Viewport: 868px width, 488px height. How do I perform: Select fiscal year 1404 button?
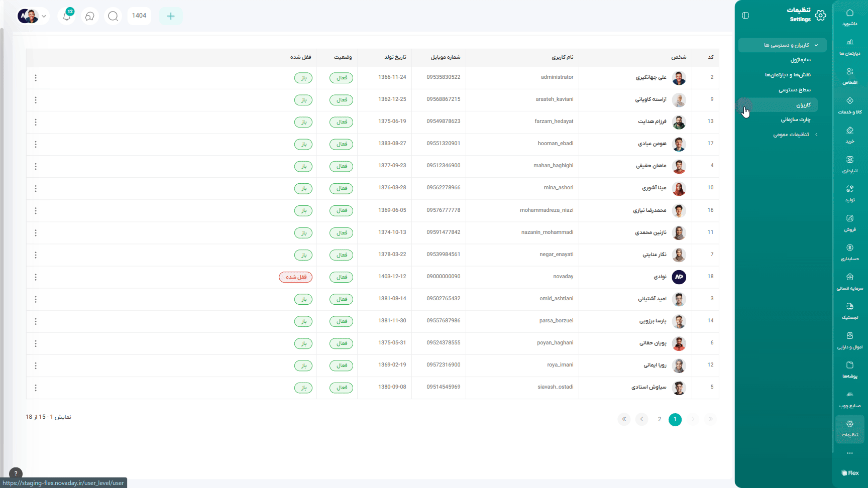(x=139, y=16)
